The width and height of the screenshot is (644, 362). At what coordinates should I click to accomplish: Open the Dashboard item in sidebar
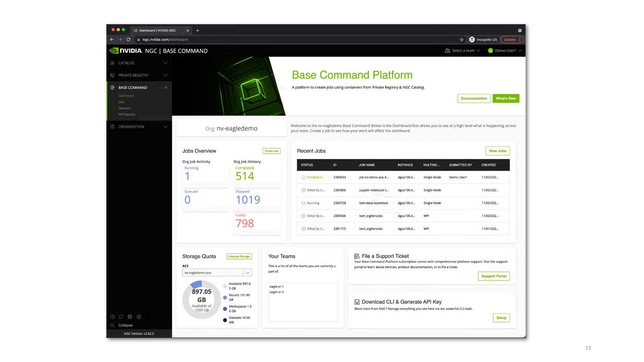coord(126,96)
